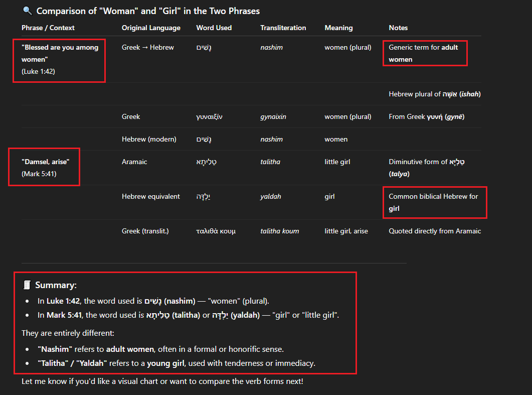The width and height of the screenshot is (532, 395).
Task: Click the Aramaic language cell
Action: click(134, 162)
